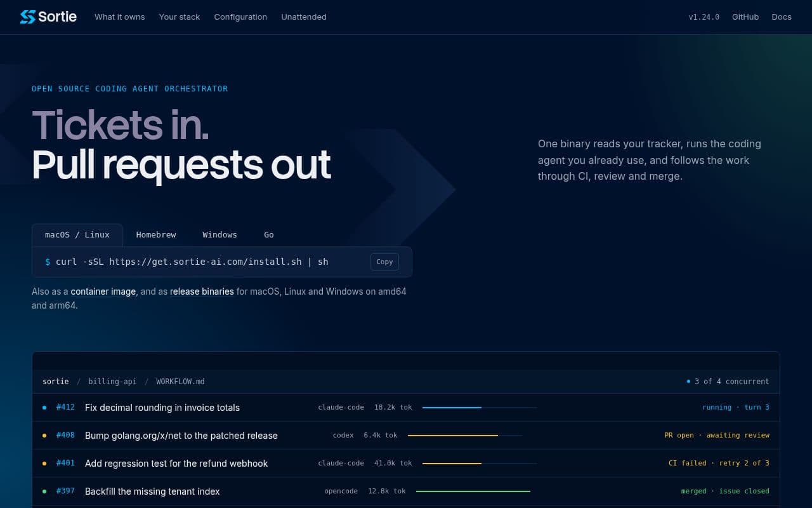The image size is (812, 508).
Task: Open the release binaries link
Action: pos(202,291)
